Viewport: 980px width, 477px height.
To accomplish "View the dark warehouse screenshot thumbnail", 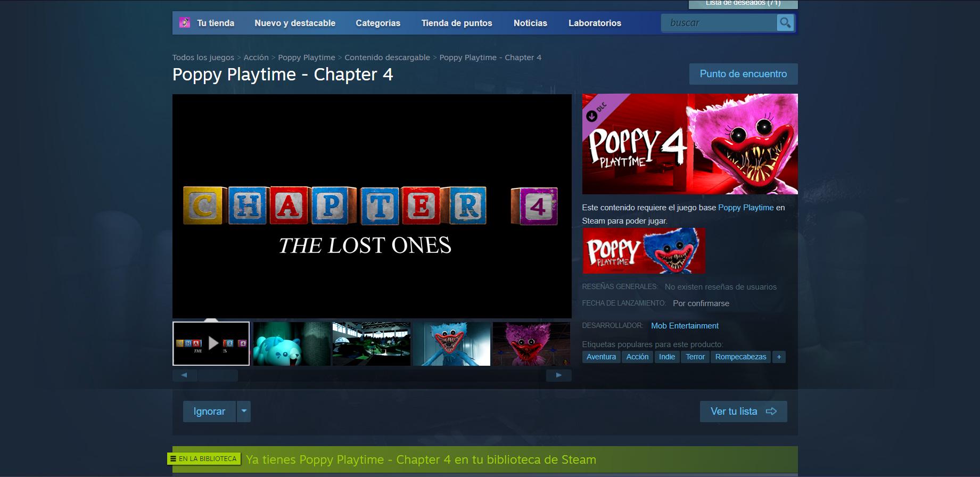I will coord(372,344).
